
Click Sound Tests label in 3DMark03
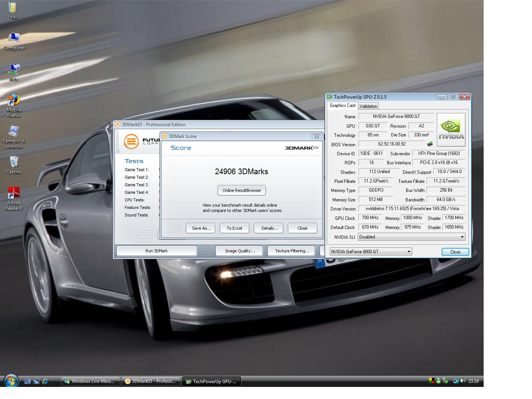pyautogui.click(x=136, y=215)
